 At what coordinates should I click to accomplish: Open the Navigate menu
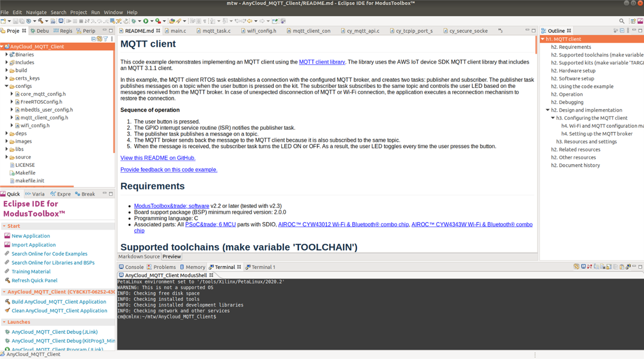click(x=36, y=12)
